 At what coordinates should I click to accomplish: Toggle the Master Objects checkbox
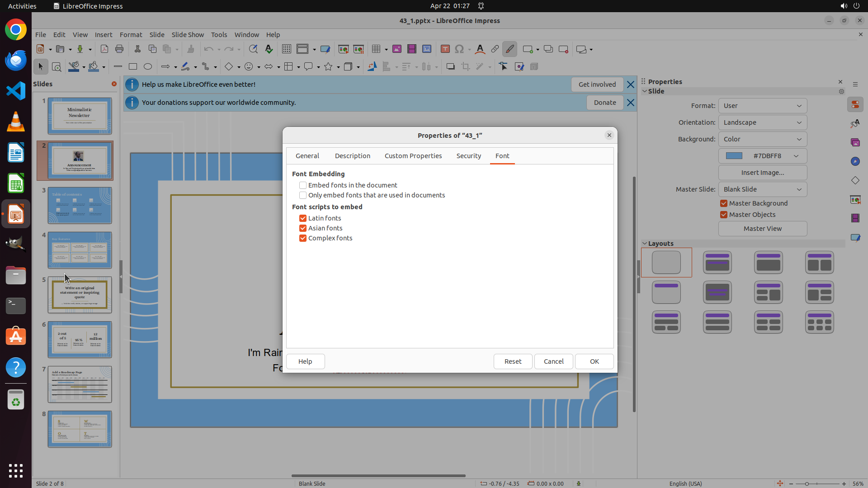[724, 215]
